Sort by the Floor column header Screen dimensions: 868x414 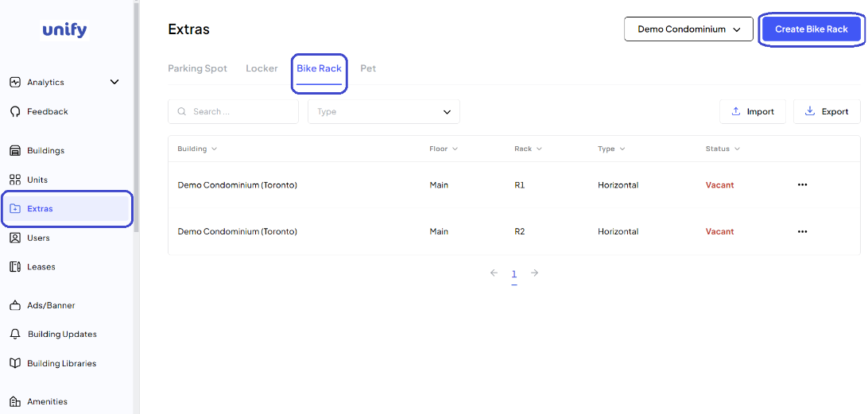(444, 149)
